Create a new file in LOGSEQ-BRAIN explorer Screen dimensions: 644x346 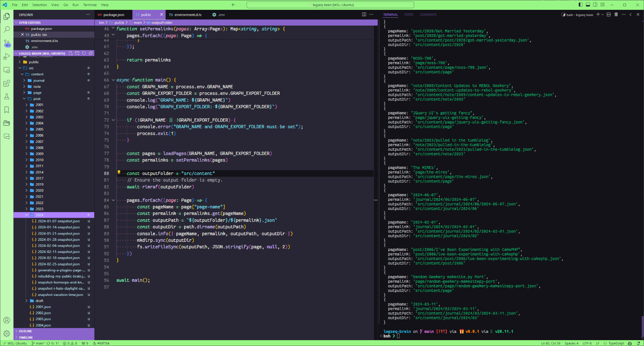(x=71, y=53)
